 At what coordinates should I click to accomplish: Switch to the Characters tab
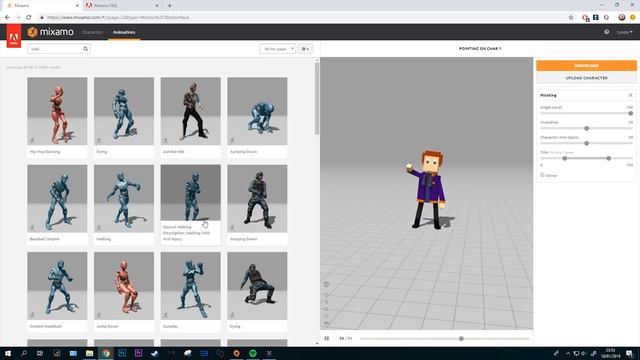[x=92, y=32]
